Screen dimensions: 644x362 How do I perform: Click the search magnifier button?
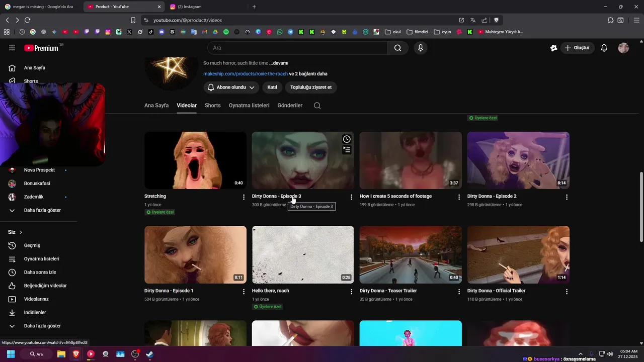[x=398, y=48]
